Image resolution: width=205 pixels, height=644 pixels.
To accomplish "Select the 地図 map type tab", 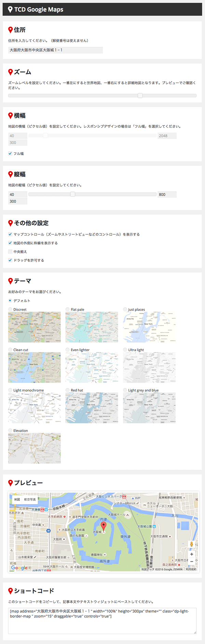I will [17, 499].
